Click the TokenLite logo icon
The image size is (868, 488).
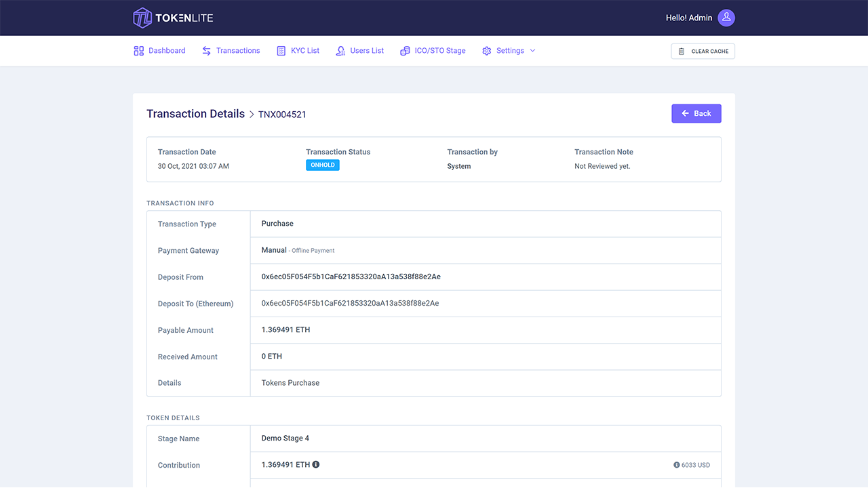click(142, 18)
